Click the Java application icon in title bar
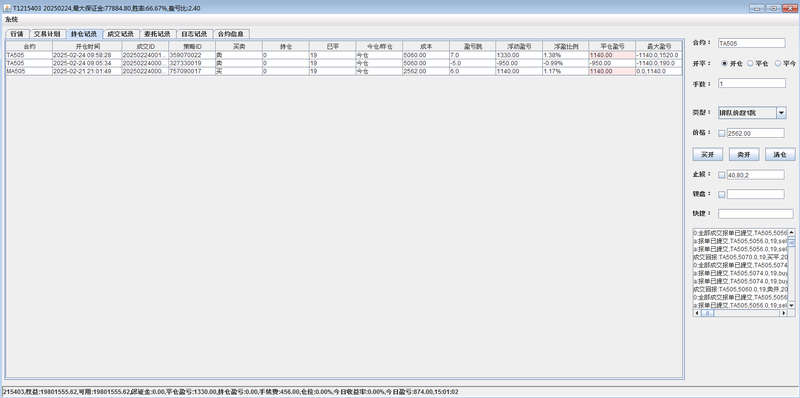Screen dimensions: 800x398 point(7,8)
